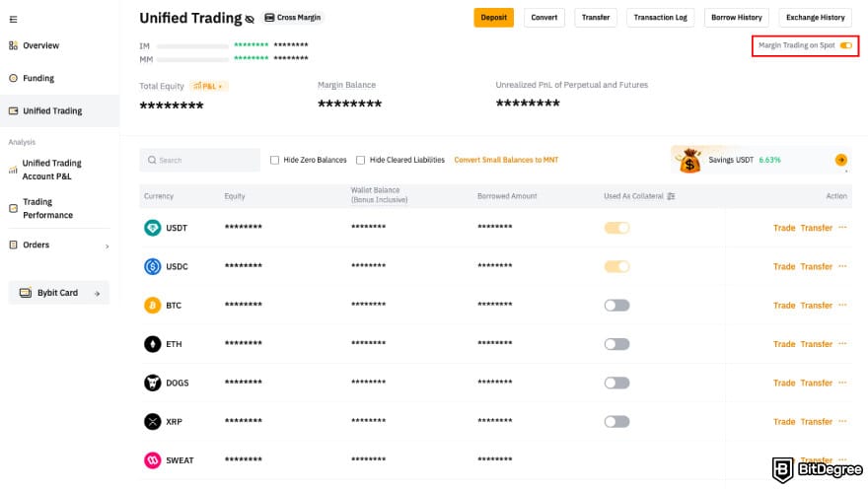Click Trade for USDT
The height and width of the screenshot is (489, 868).
point(784,228)
